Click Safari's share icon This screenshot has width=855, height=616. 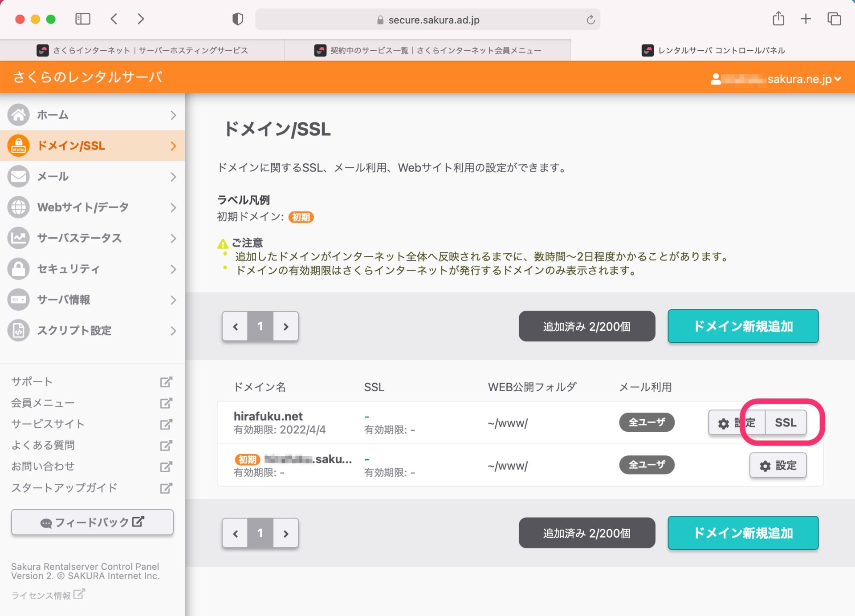coord(778,19)
